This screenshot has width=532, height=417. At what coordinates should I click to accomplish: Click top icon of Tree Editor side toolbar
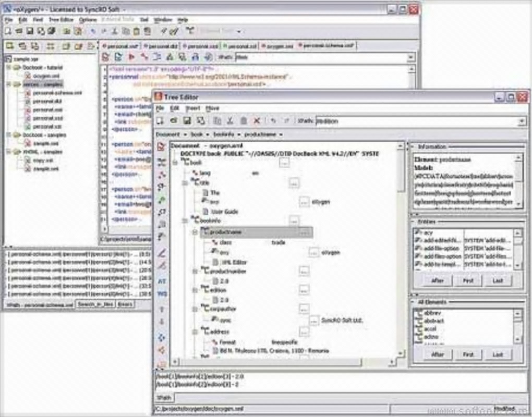(x=162, y=146)
